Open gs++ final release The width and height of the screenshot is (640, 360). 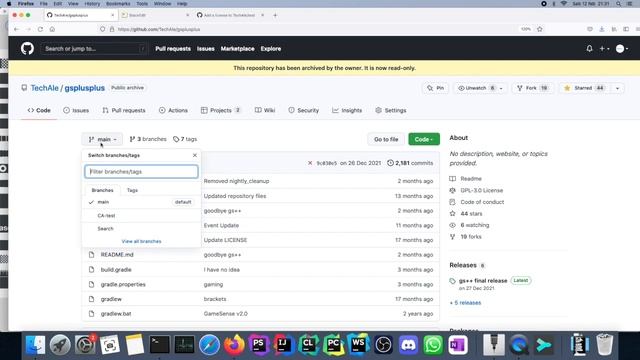(483, 280)
